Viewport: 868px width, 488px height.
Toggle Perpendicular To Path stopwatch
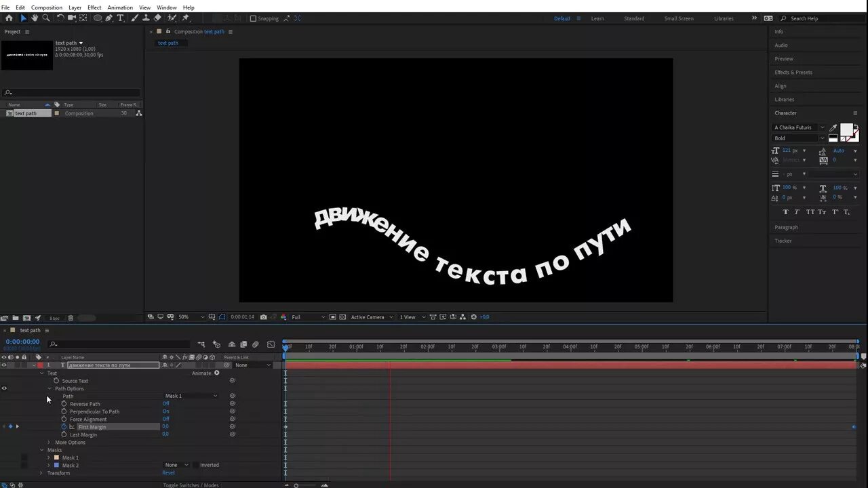point(64,411)
